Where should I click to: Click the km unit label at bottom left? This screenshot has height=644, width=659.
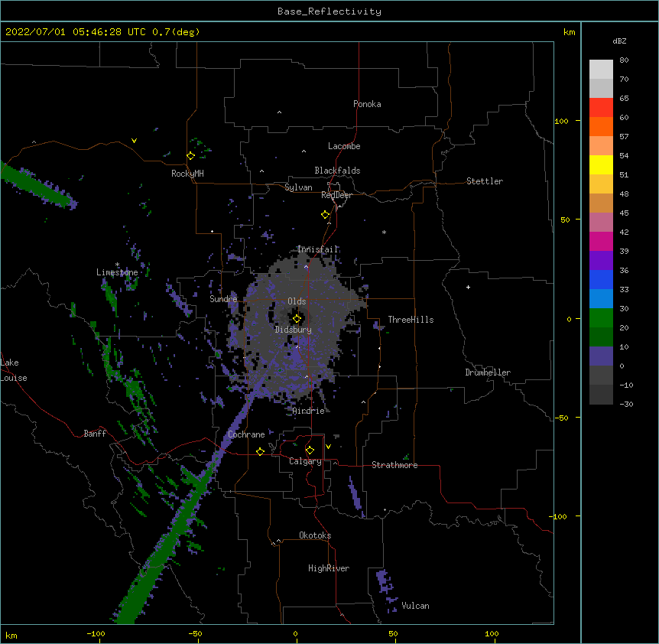11,636
